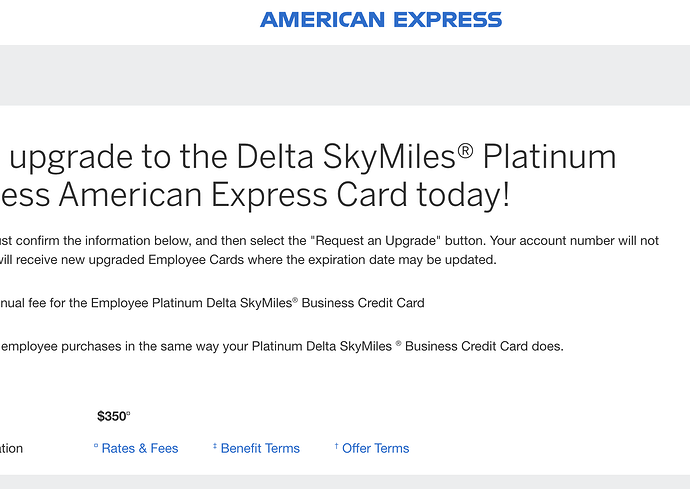Image resolution: width=690 pixels, height=489 pixels.
Task: Open the Benefit Terms link
Action: point(260,448)
